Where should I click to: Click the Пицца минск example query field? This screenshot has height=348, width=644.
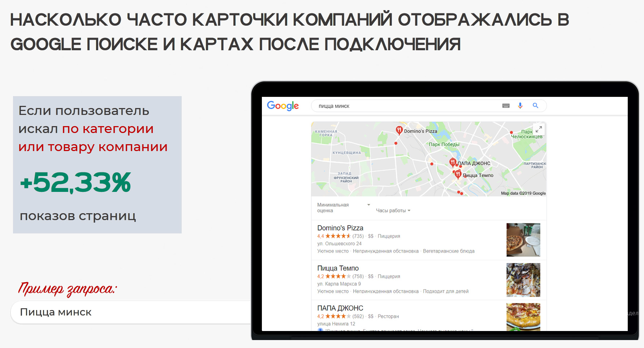[131, 312]
